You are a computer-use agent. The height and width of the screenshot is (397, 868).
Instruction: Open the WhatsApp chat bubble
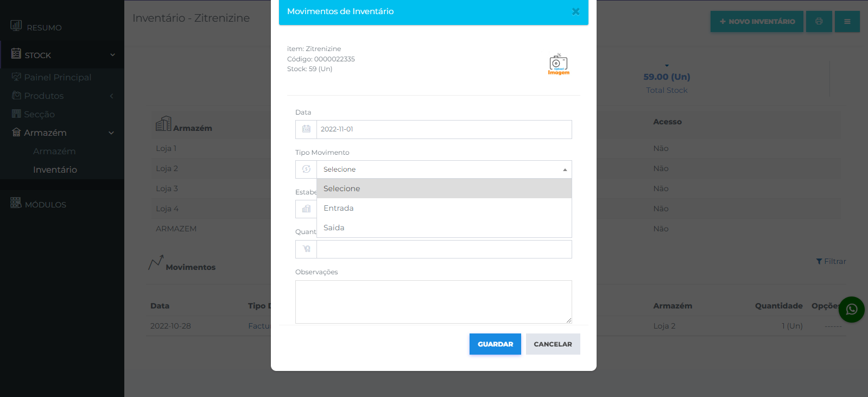851,310
